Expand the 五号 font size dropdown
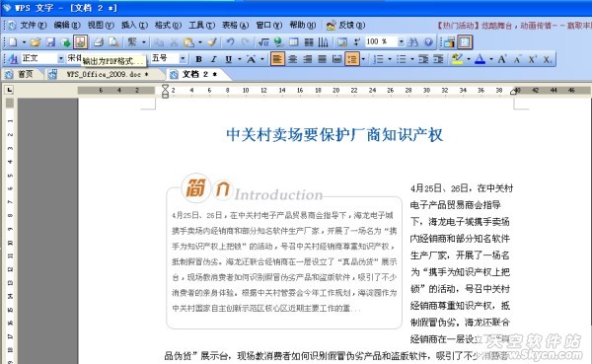Screen dimensions: 592x364 point(183,59)
